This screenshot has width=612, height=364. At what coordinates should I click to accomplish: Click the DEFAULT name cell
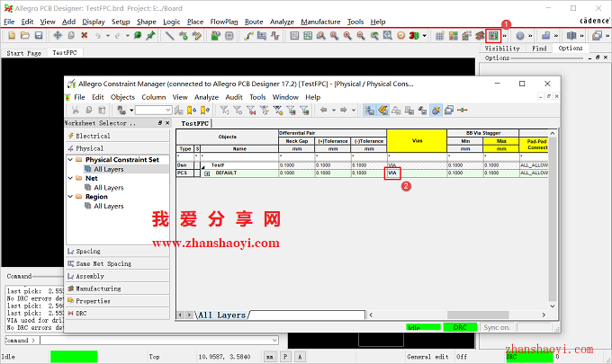pos(239,173)
